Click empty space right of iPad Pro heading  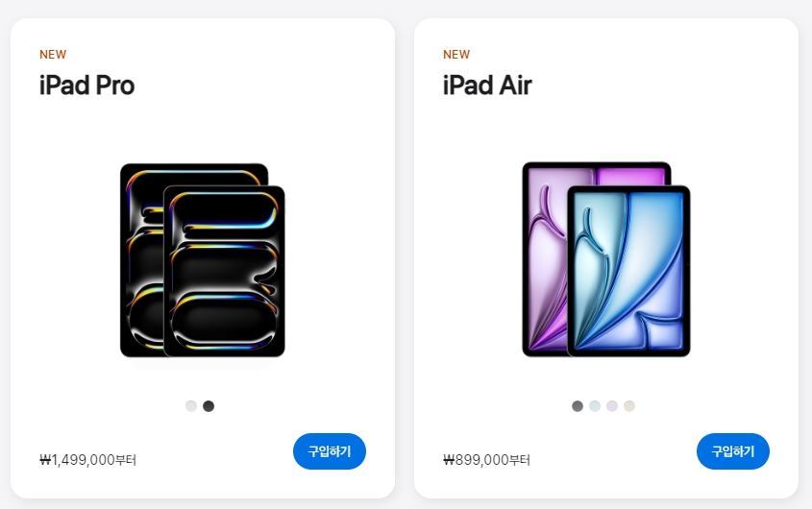click(258, 85)
